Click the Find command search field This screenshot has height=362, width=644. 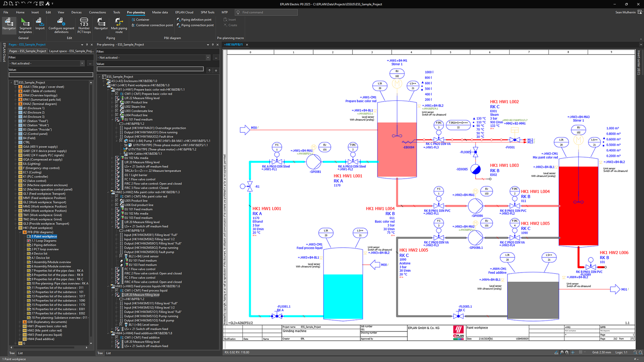(x=266, y=12)
